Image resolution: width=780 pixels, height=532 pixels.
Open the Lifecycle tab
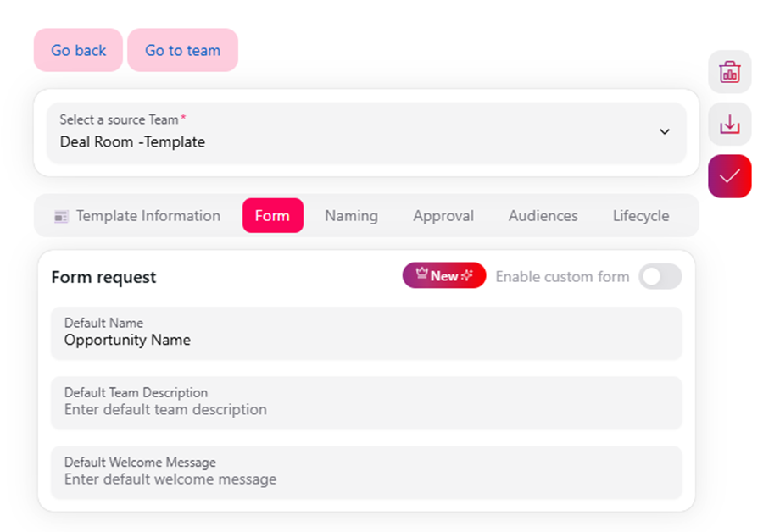point(641,216)
